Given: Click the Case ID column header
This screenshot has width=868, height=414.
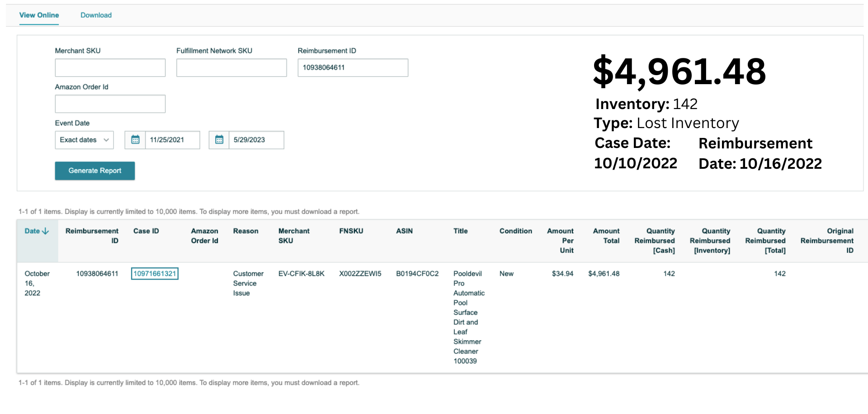Looking at the screenshot, I should 146,231.
